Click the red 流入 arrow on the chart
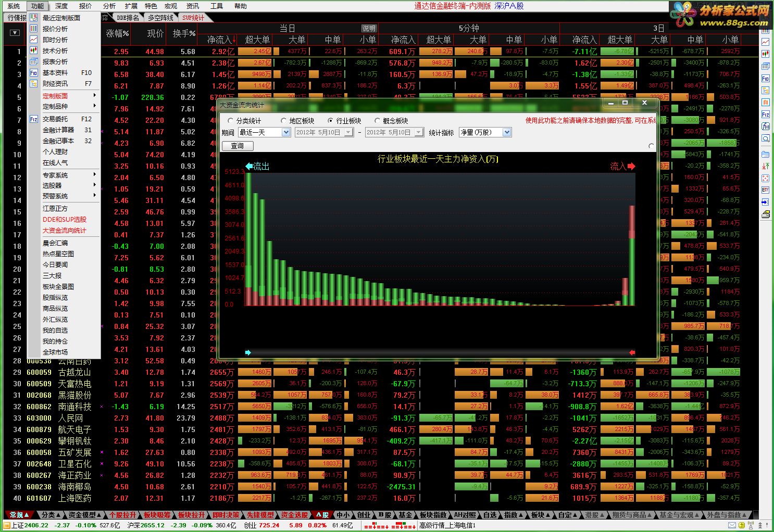The width and height of the screenshot is (774, 532). tap(631, 166)
